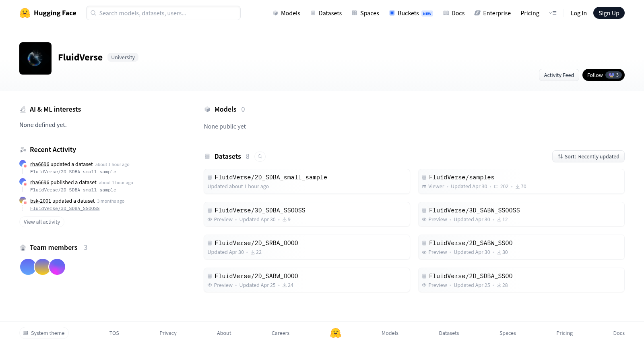Click the bsk-2001 activity avatar

tap(23, 200)
